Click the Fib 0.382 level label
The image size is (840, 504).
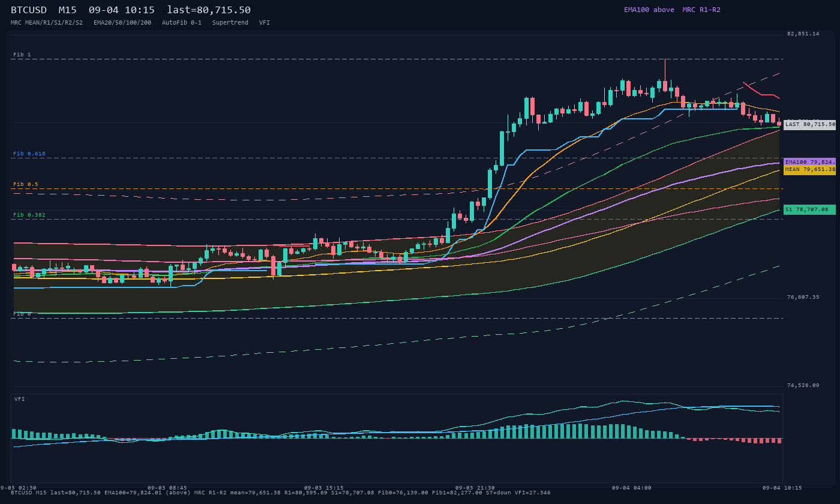tap(29, 215)
